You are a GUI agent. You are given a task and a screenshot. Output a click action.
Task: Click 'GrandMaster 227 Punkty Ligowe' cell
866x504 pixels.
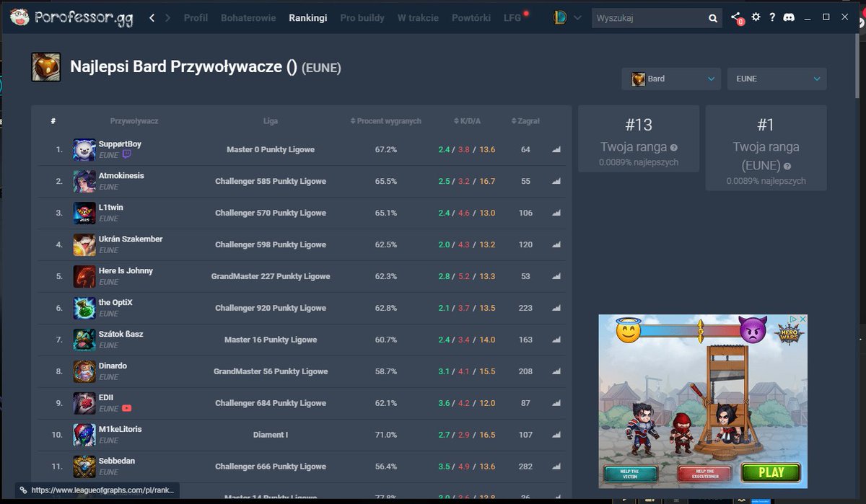coord(271,277)
